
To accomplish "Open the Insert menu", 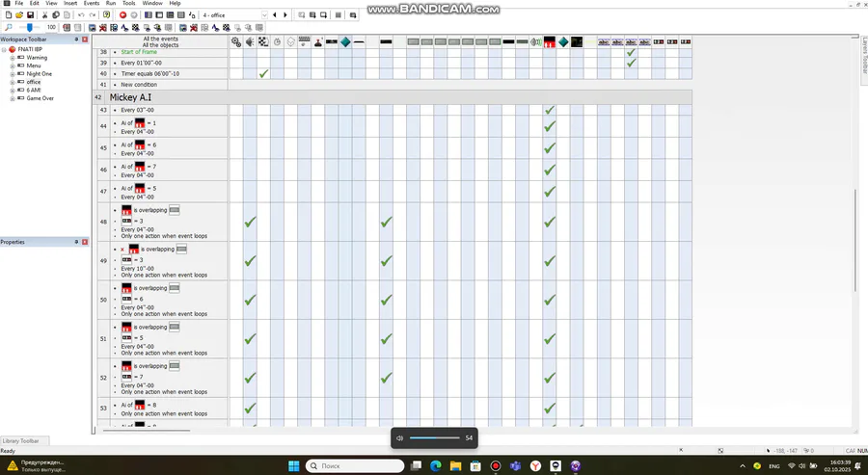I will coord(70,3).
